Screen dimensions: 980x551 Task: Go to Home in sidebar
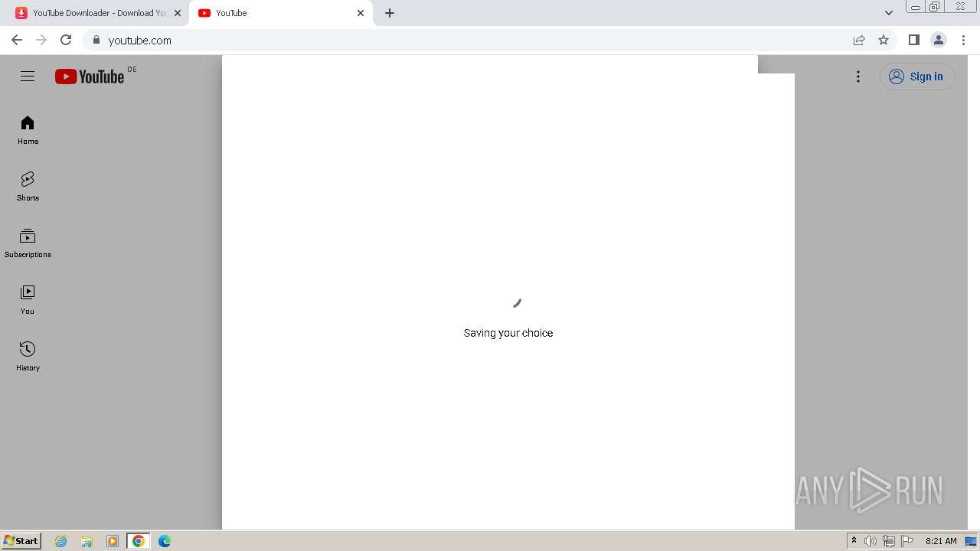click(28, 130)
